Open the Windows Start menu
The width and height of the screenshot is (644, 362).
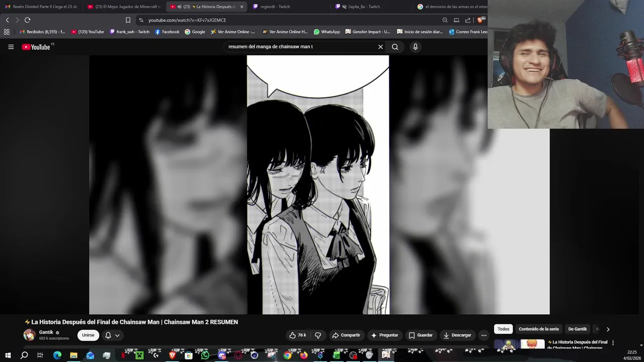[8, 355]
